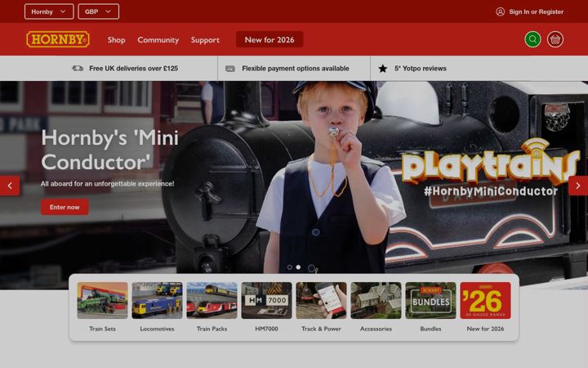Open the Train Packs thumbnail

(212, 300)
